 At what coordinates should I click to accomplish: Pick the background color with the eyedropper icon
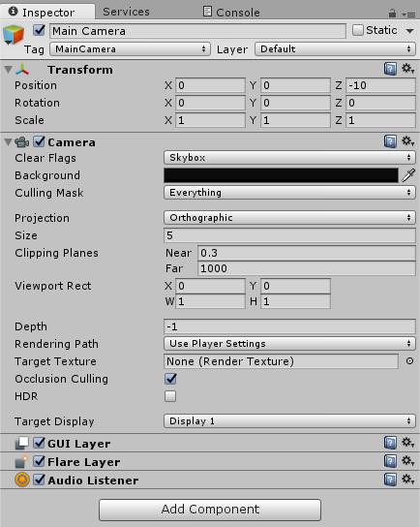408,175
